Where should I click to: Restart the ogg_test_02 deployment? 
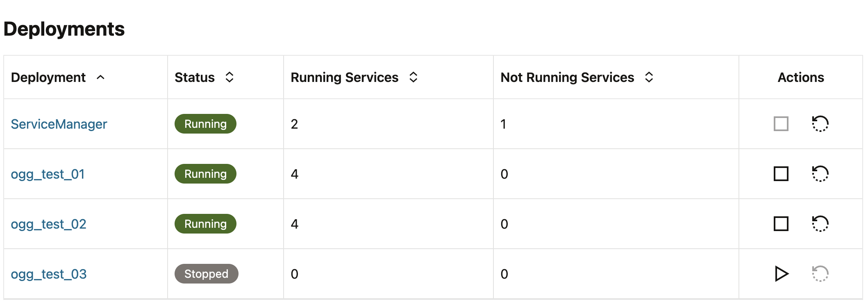point(820,224)
